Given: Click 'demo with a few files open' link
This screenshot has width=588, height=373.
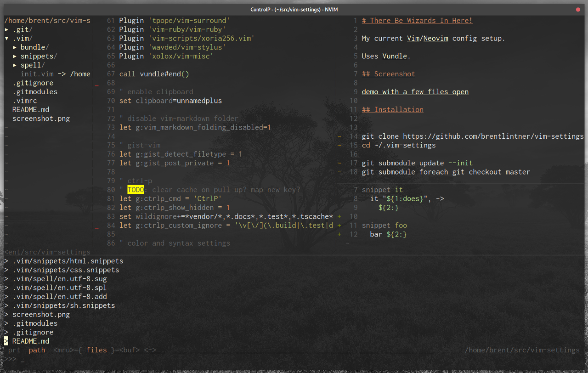Looking at the screenshot, I should coord(415,92).
